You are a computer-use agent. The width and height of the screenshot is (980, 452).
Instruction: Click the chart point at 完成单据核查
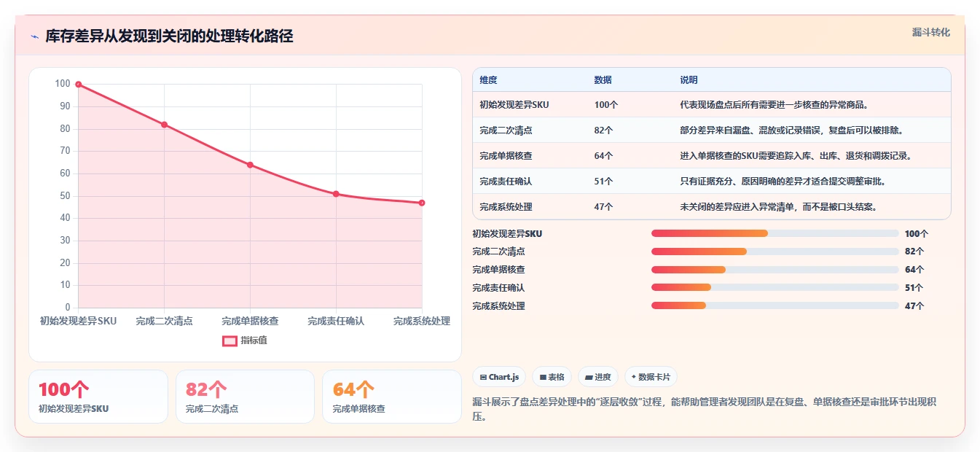click(x=251, y=165)
